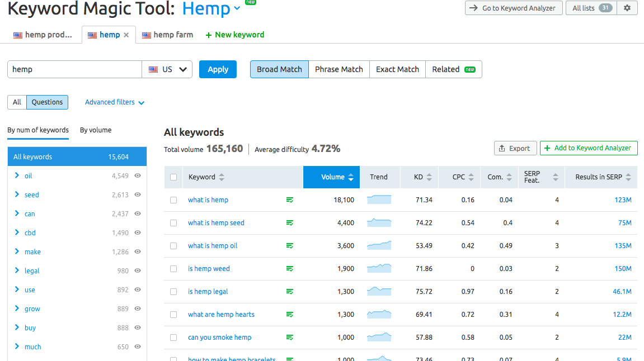Select All keywords group row
Image resolution: width=644 pixels, height=361 pixels.
point(77,156)
